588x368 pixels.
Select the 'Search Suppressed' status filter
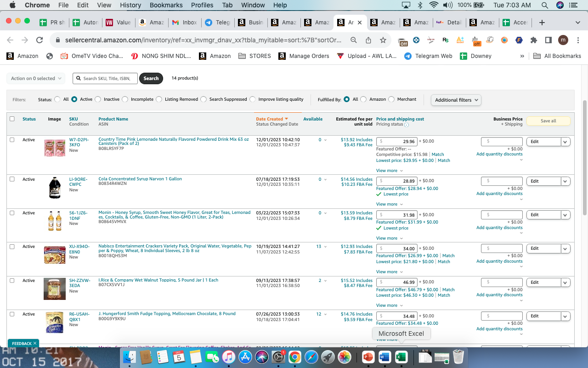tap(204, 99)
